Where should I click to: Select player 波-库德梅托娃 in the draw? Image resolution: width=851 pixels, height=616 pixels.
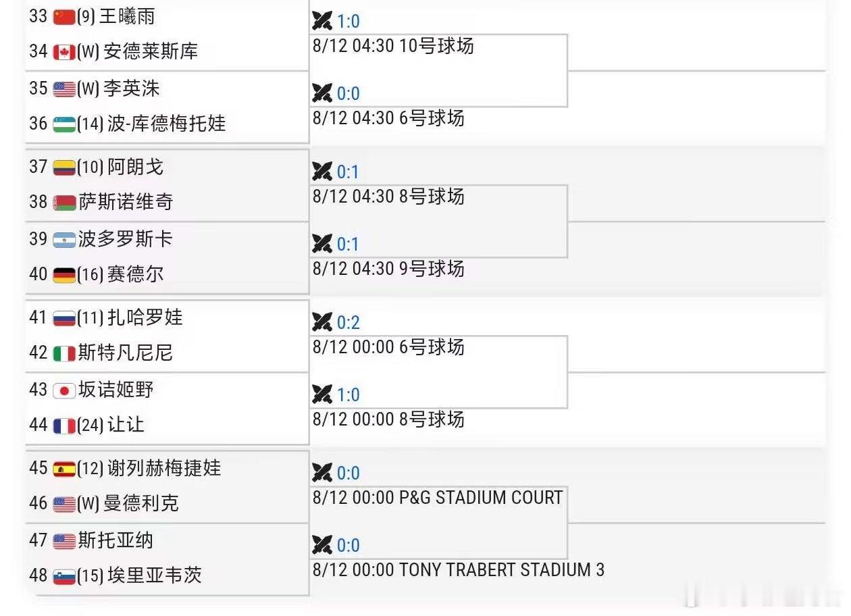(x=167, y=124)
